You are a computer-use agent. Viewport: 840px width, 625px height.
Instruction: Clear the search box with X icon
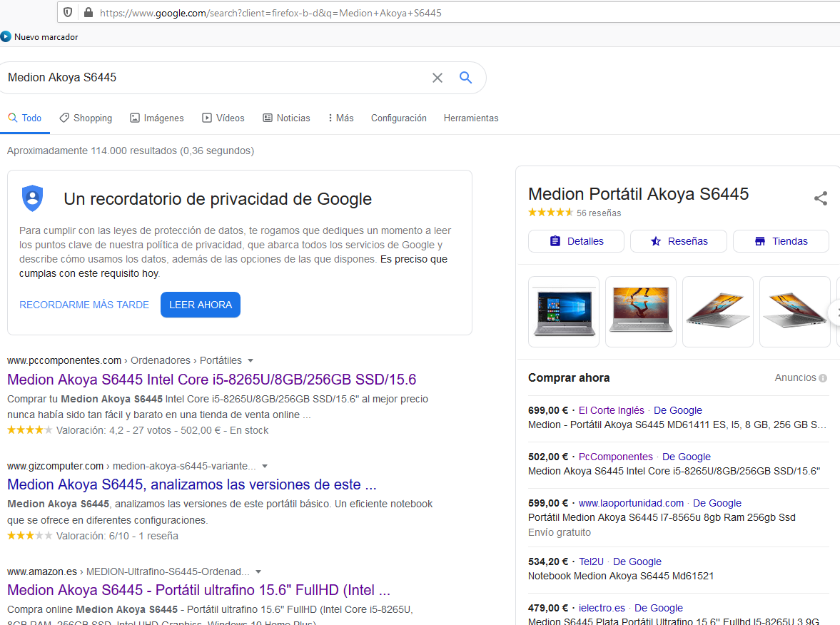coord(437,78)
